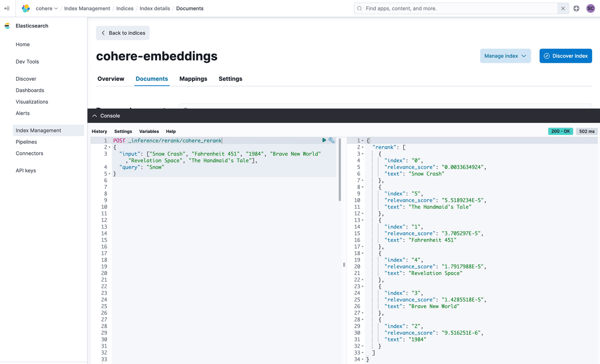
Task: Click the cohere space icon in the breadcrumb
Action: (25, 8)
